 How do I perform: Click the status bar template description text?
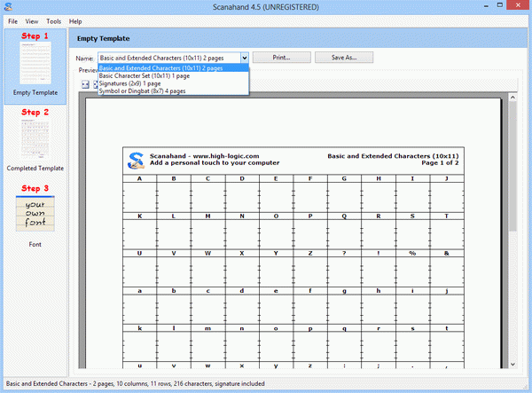pos(136,383)
